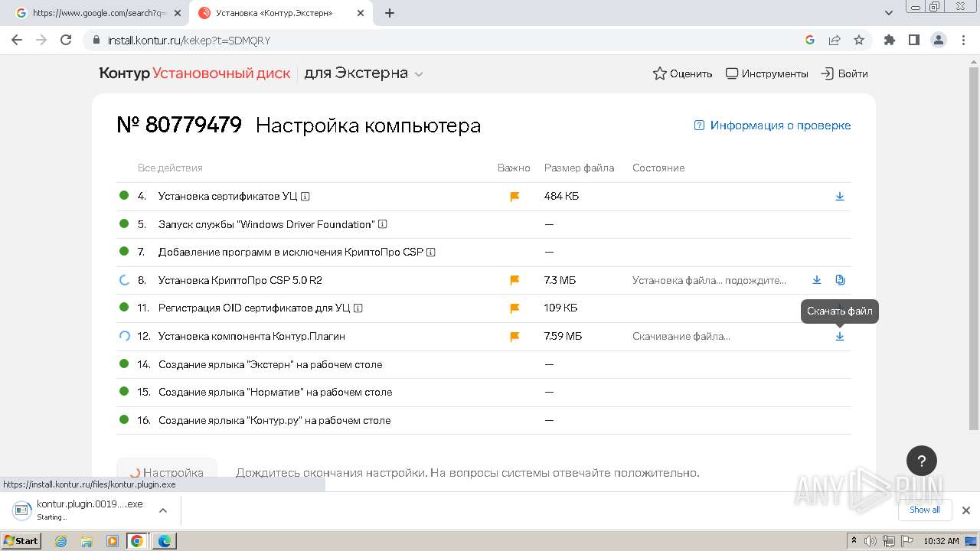This screenshot has height=551, width=980.
Task: Open the help question mark bubble
Action: tap(922, 461)
